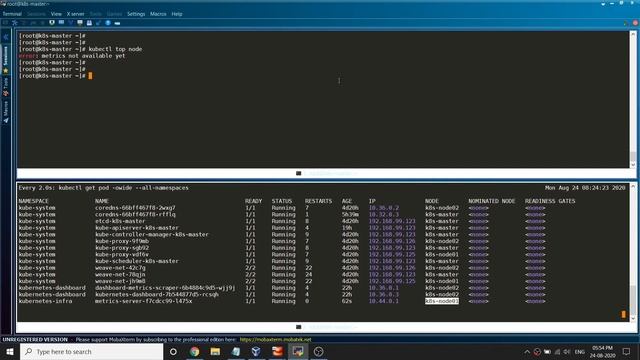640x360 pixels.
Task: Click the star-shaped toolbar icon
Action: coord(15,23)
